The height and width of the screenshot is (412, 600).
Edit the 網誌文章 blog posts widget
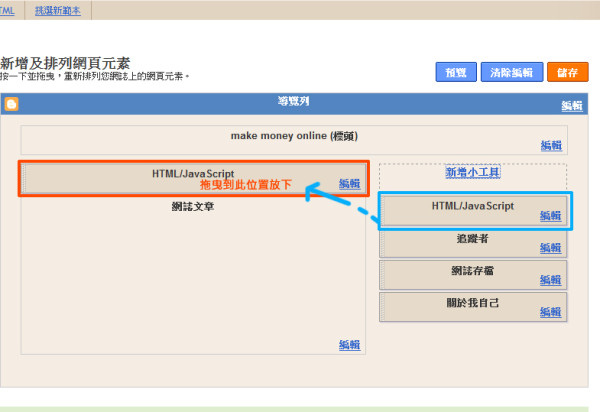(349, 345)
